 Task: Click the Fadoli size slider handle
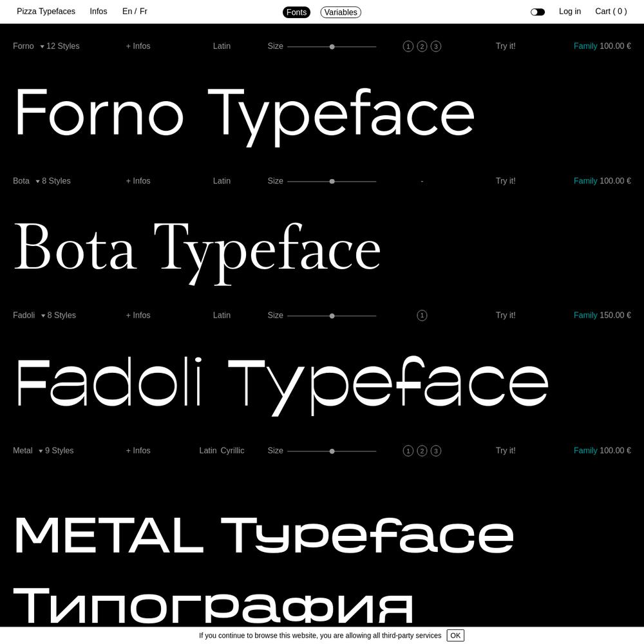click(332, 316)
